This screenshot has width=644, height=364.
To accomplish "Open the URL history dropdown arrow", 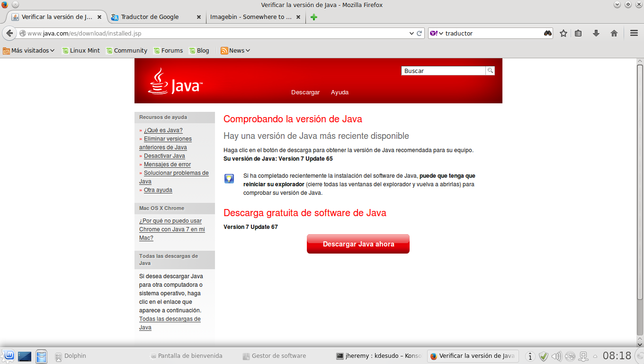I will click(411, 33).
